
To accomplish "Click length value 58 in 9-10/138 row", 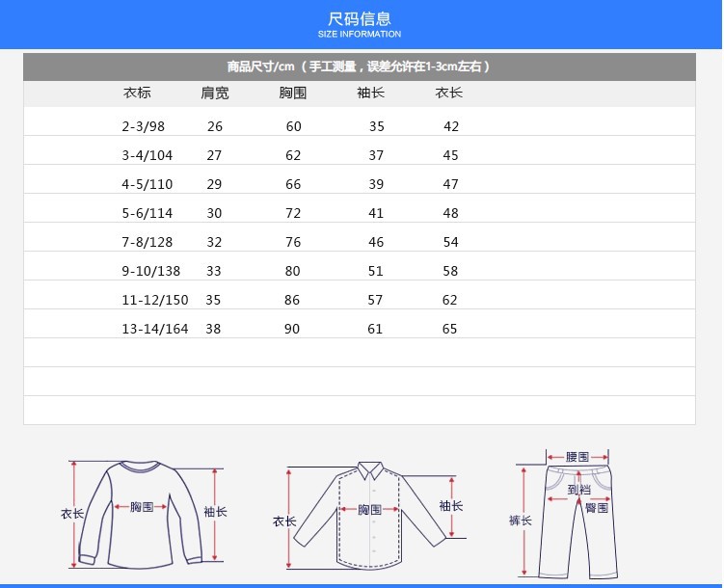I will click(x=450, y=271).
